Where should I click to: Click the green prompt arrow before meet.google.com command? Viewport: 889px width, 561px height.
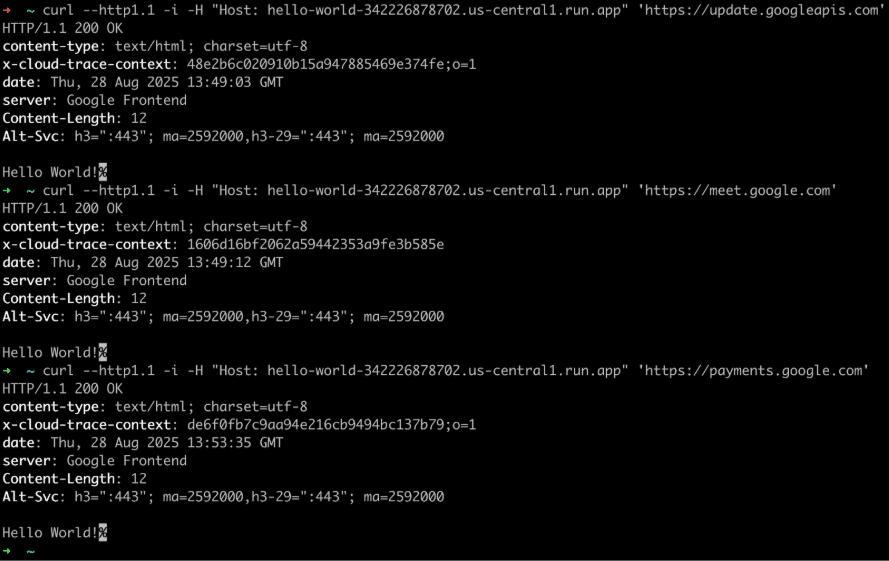(6, 191)
